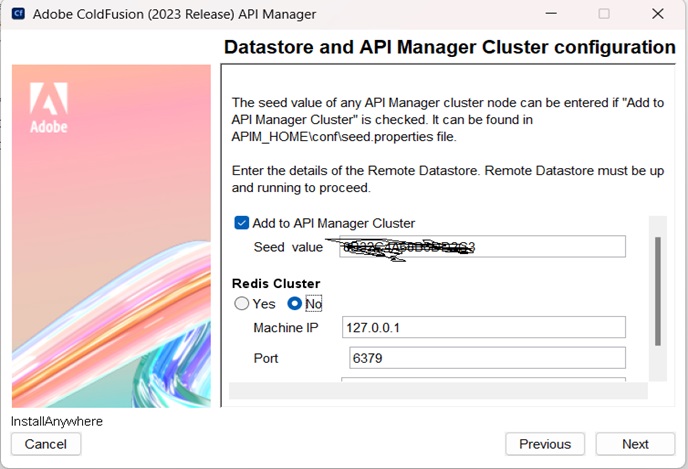Go back with the Previous button
This screenshot has height=469, width=688.
click(x=545, y=444)
